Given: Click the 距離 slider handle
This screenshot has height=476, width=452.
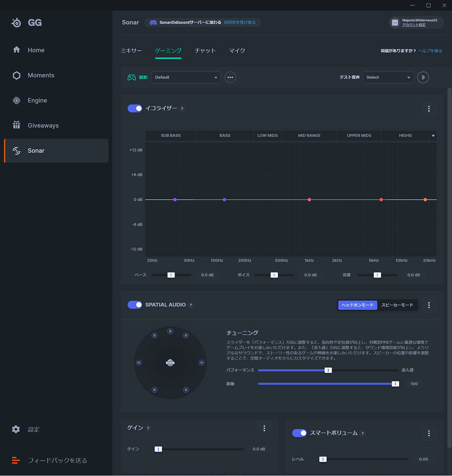Looking at the screenshot, I should [395, 384].
